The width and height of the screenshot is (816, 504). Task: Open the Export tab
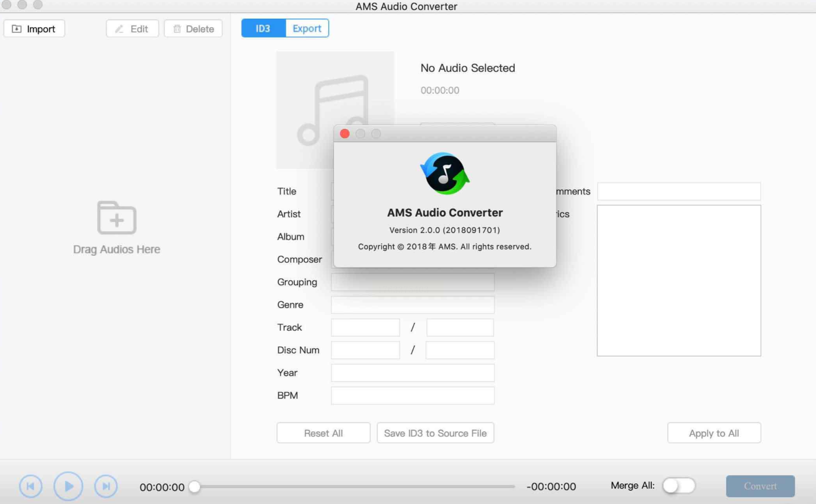307,28
